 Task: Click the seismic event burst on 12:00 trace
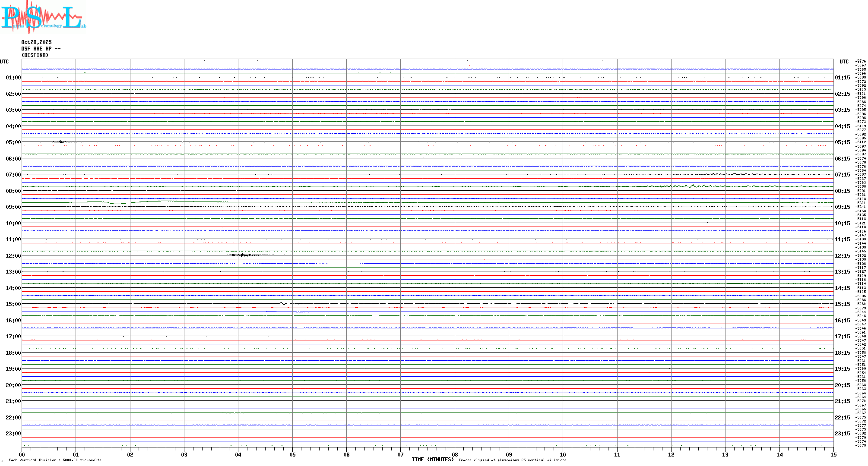[x=243, y=255]
